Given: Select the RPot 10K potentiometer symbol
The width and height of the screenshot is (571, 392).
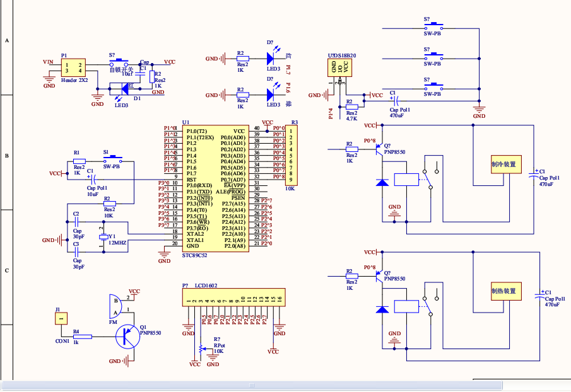Looking at the screenshot, I should (x=200, y=349).
